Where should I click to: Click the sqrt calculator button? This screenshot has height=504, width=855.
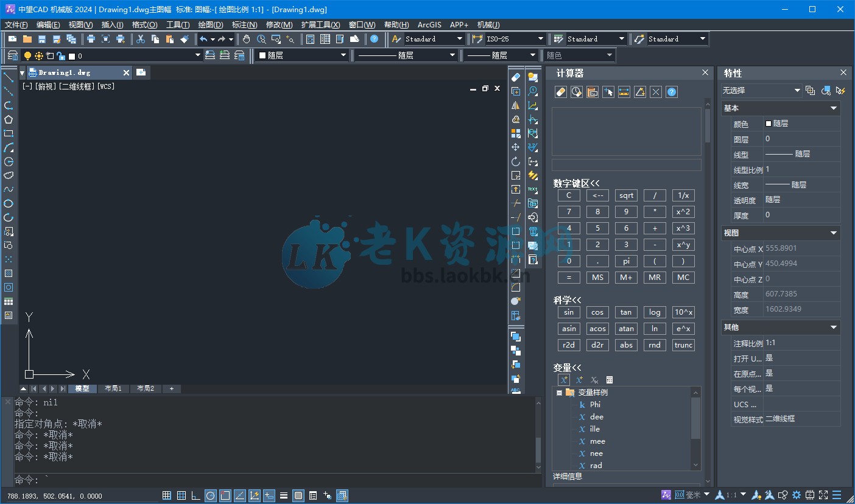coord(626,195)
